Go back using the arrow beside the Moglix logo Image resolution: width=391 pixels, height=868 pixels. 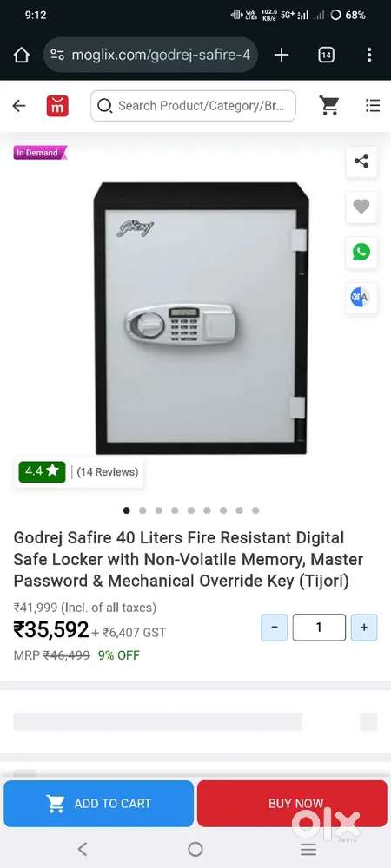(x=19, y=106)
